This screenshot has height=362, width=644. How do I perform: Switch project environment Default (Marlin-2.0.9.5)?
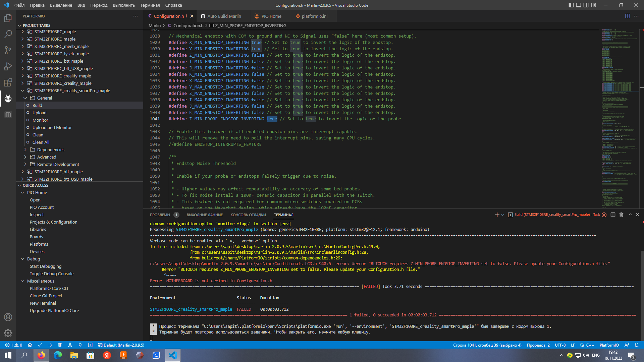(121, 345)
